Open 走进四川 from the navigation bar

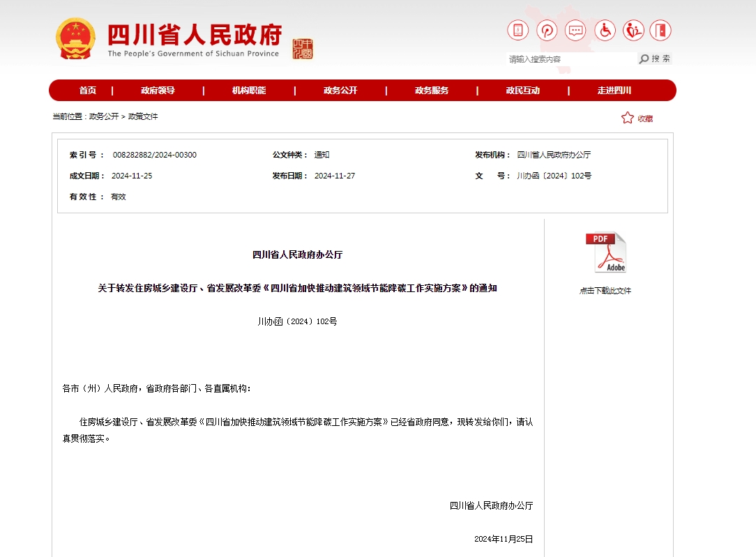(614, 91)
